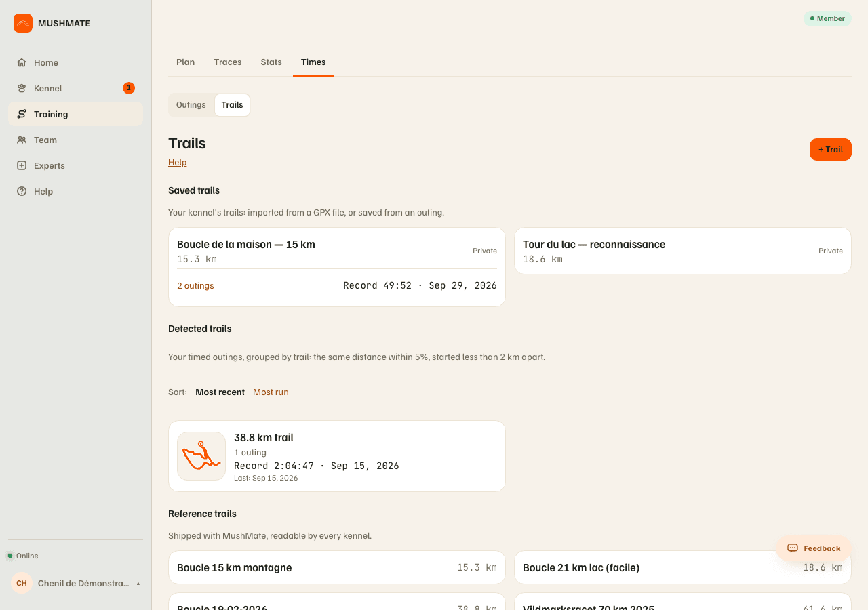Select the Times tab
The width and height of the screenshot is (868, 610).
[313, 62]
